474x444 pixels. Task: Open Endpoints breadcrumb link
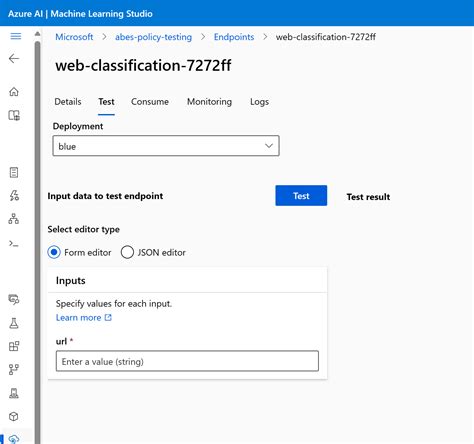click(x=234, y=37)
